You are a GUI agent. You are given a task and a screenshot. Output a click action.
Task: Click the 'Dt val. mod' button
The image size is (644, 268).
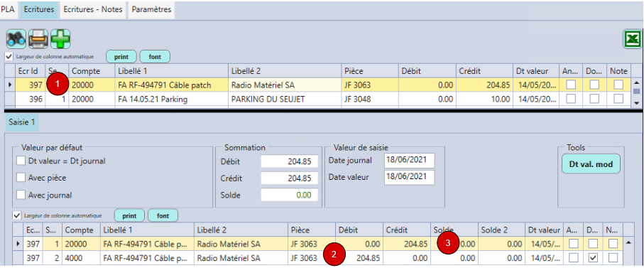[591, 164]
